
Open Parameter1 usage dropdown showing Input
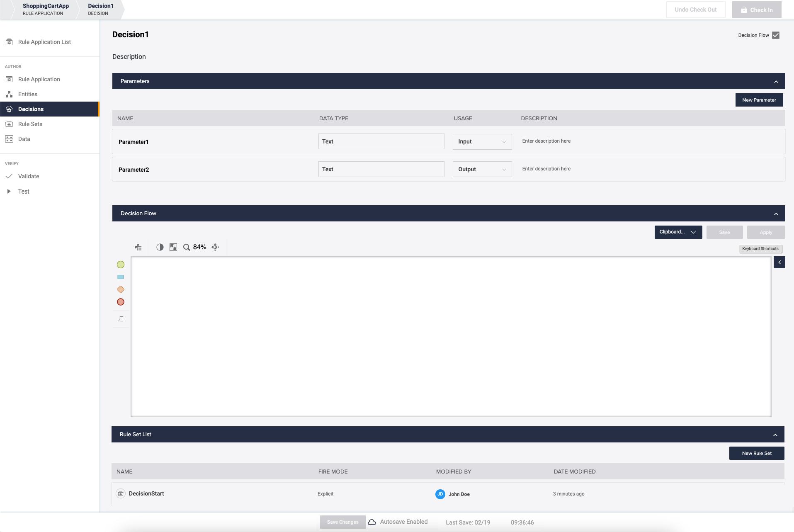[482, 142]
